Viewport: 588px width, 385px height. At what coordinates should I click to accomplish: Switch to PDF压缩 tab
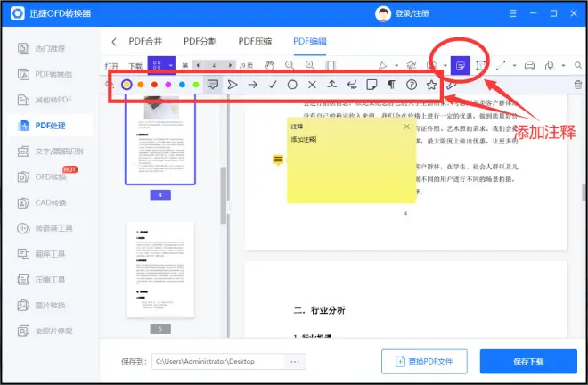255,41
